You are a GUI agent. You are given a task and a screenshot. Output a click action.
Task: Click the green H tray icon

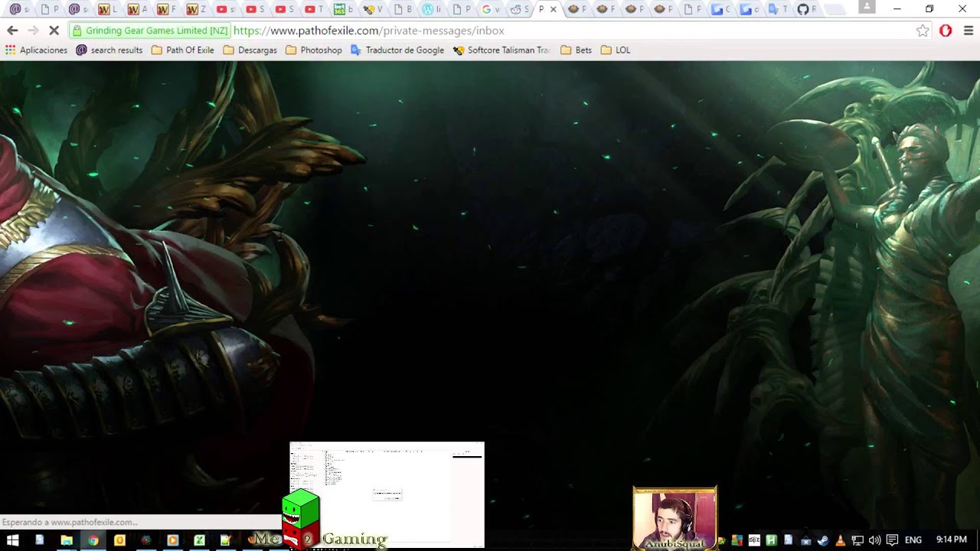771,540
